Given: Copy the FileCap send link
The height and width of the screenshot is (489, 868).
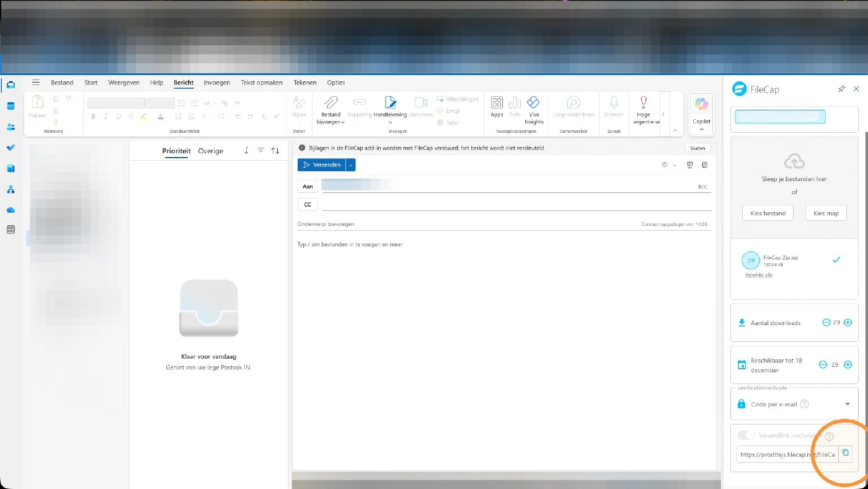Looking at the screenshot, I should coord(845,454).
